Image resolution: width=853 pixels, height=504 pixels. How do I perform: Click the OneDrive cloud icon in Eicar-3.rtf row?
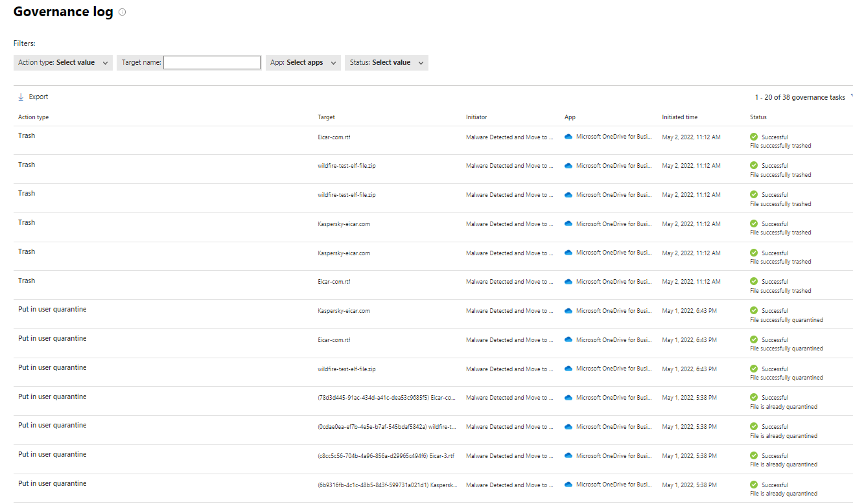(x=568, y=456)
